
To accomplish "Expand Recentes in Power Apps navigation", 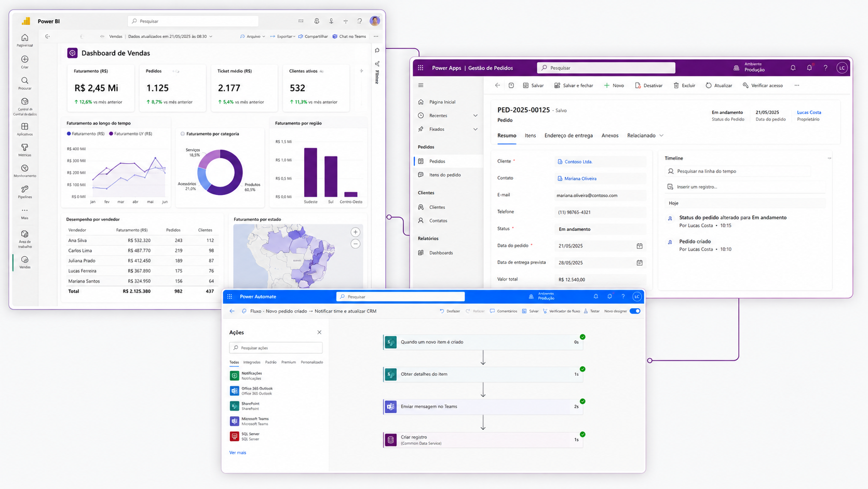I will [x=475, y=116].
